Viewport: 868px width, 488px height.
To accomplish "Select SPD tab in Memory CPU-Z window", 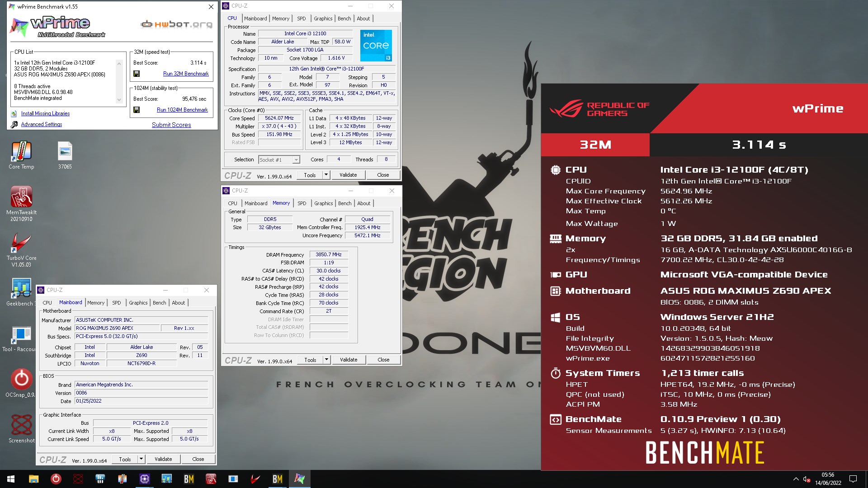I will 302,203.
